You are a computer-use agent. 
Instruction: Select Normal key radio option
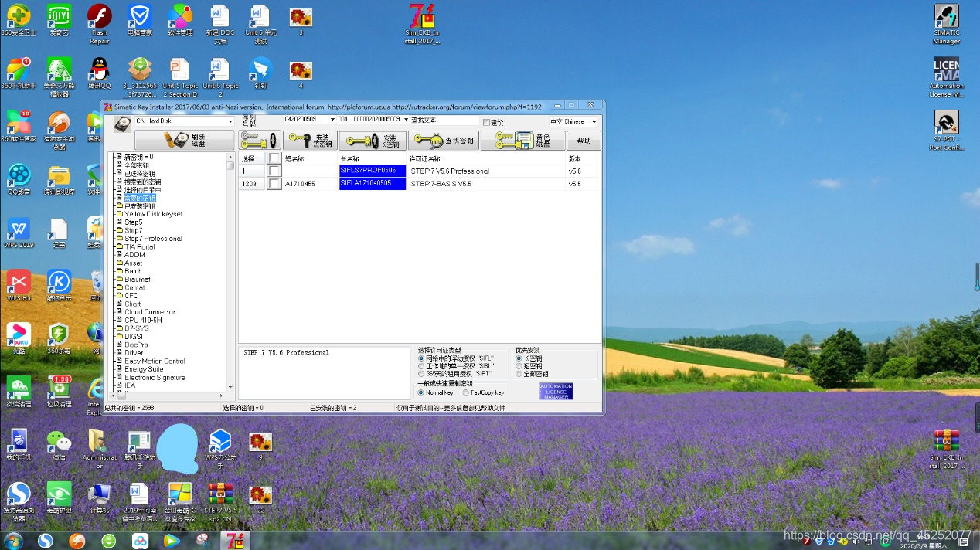click(x=420, y=392)
